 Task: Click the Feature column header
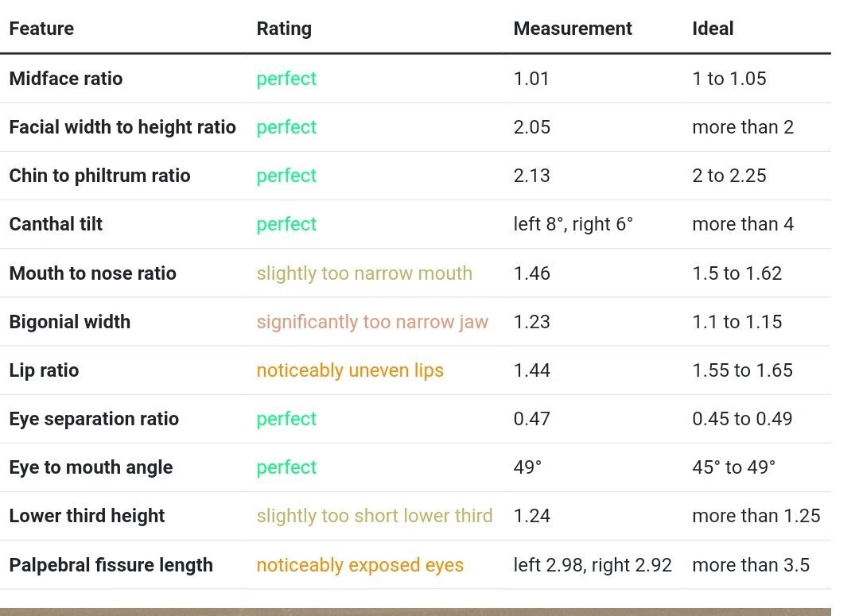[41, 29]
